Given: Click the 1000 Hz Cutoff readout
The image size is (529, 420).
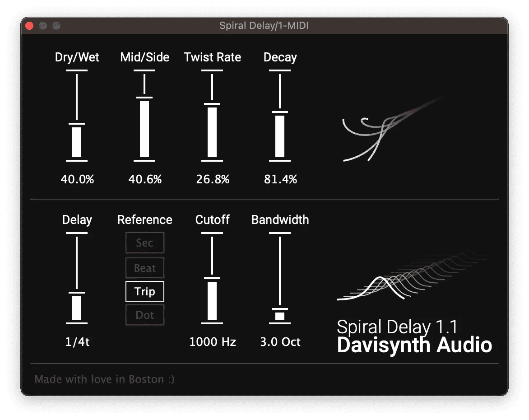Looking at the screenshot, I should click(x=212, y=342).
